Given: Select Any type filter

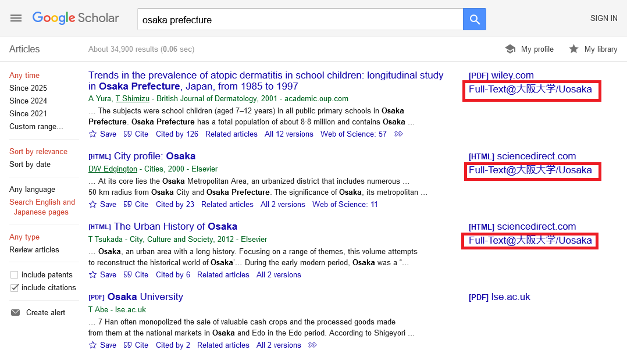Looking at the screenshot, I should 24,237.
